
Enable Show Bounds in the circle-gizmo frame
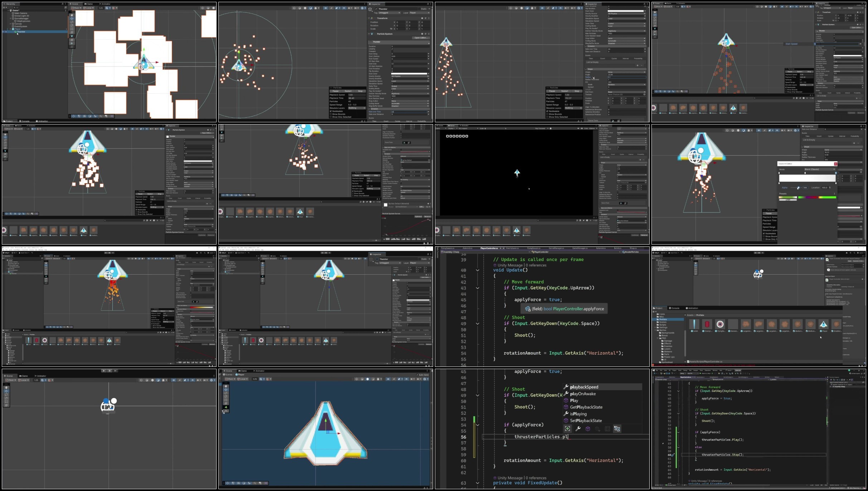[331, 114]
